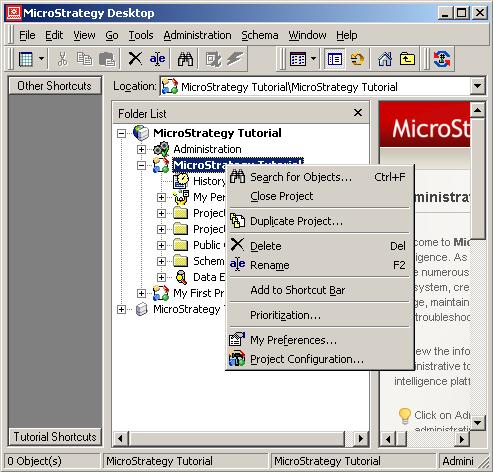Click the grayed Run lightning toolbar icon
Viewport: 493px width, 472px height.
pos(235,59)
